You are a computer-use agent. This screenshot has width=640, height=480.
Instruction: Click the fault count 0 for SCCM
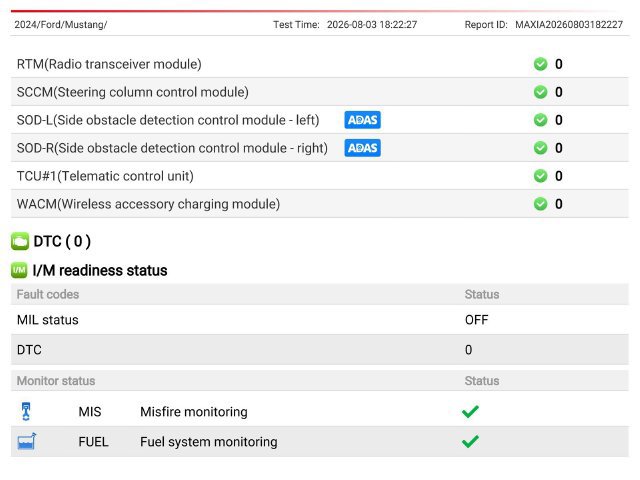point(559,92)
